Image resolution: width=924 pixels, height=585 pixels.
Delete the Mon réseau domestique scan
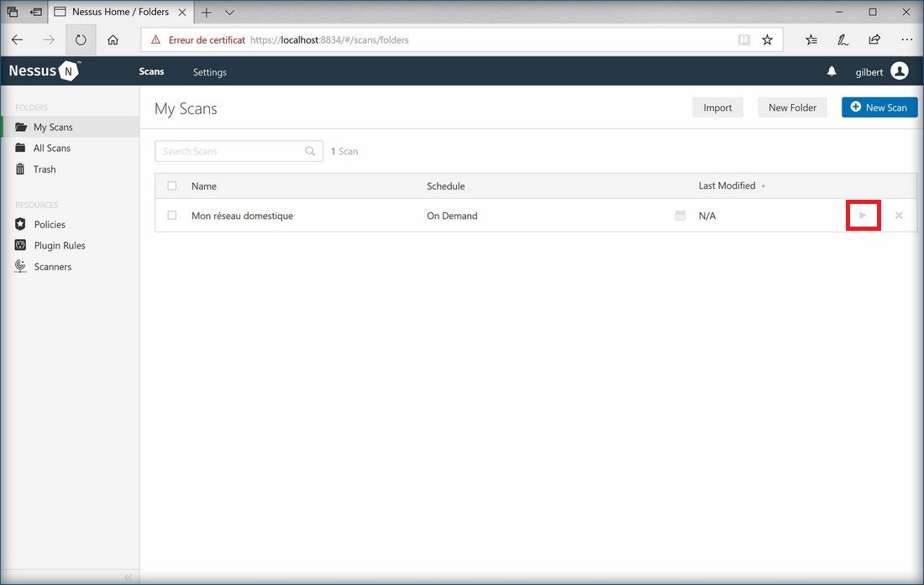[x=899, y=216]
